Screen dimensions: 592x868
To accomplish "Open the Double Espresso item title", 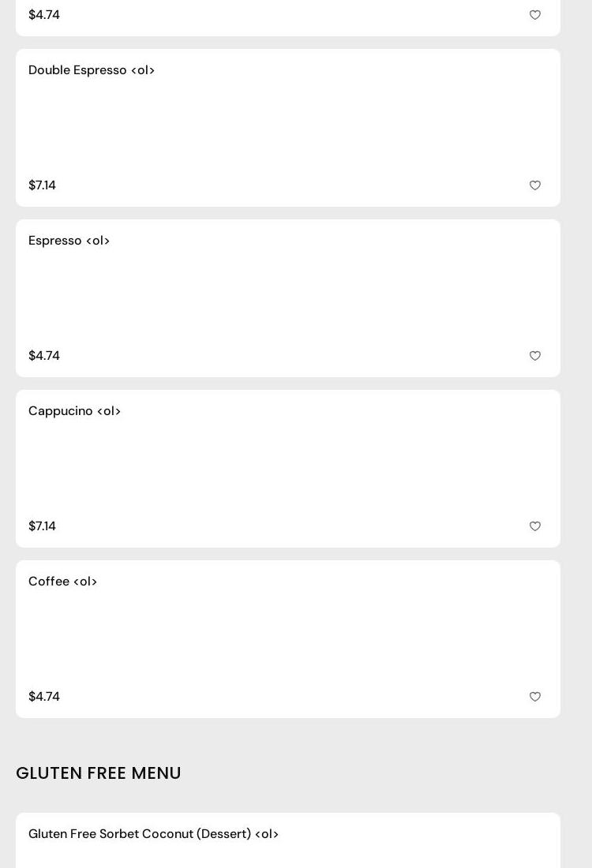I will [92, 70].
